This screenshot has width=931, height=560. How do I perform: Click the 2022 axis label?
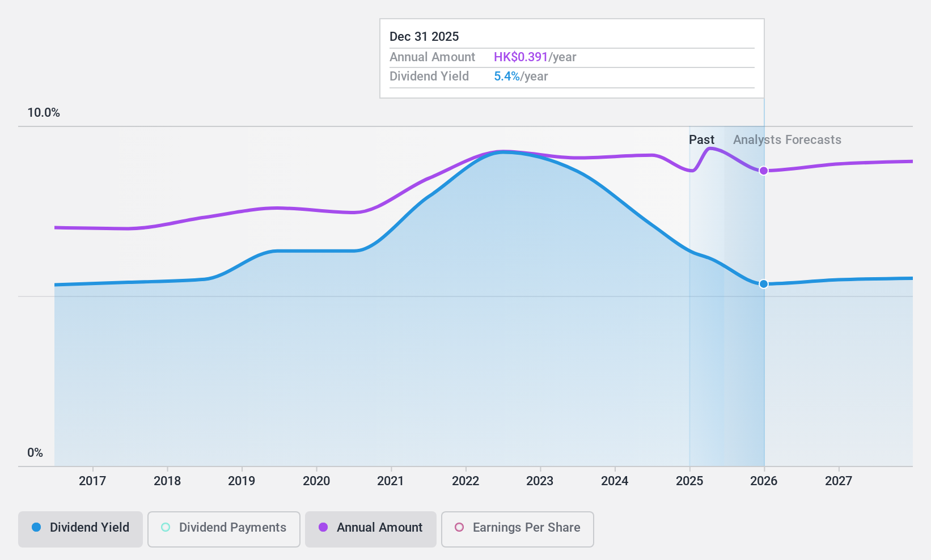pos(465,481)
